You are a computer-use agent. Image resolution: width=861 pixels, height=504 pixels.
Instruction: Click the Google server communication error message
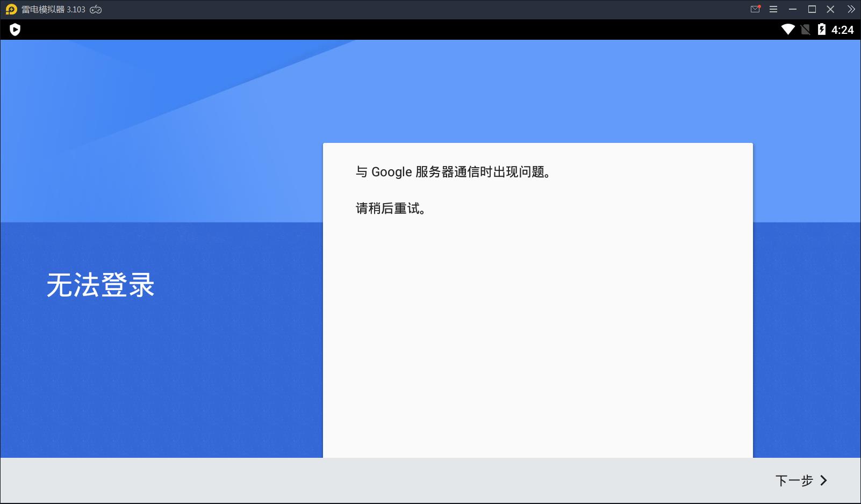pyautogui.click(x=453, y=172)
